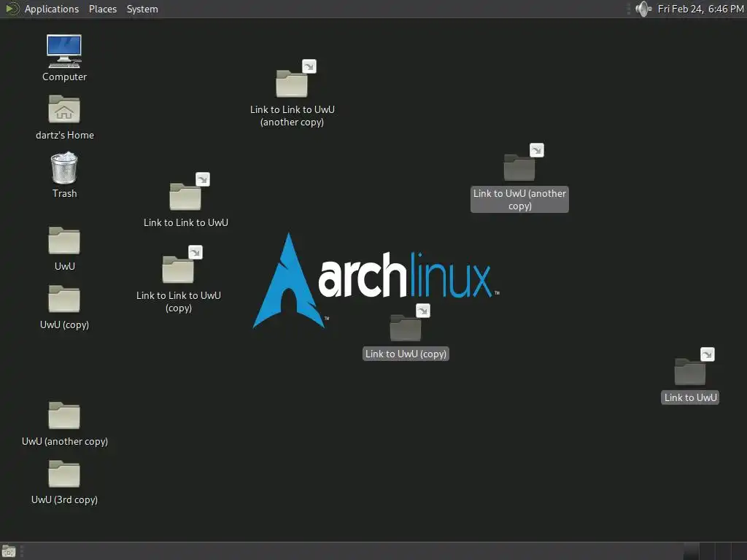Viewport: 747px width, 560px height.
Task: Open the System menu
Action: [x=142, y=9]
